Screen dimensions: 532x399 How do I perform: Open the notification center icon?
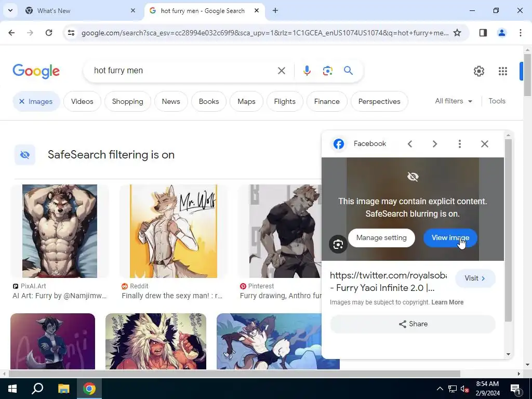(515, 389)
